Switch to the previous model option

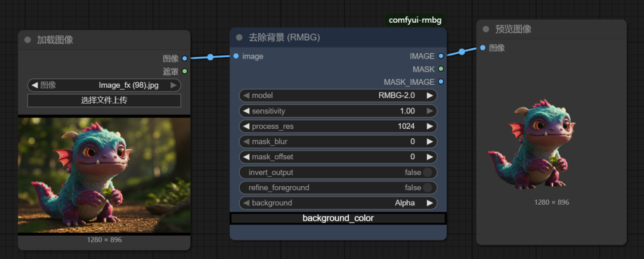[x=246, y=95]
